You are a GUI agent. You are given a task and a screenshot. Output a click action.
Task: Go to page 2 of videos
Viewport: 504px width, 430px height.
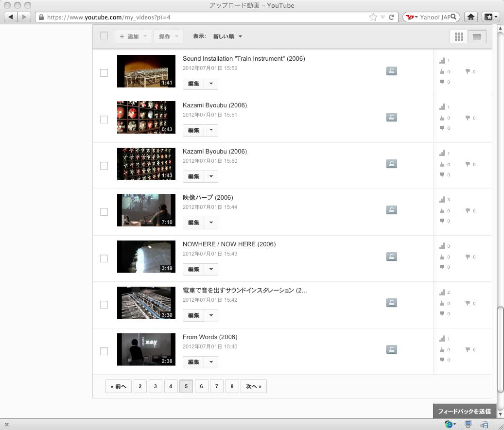click(x=140, y=386)
